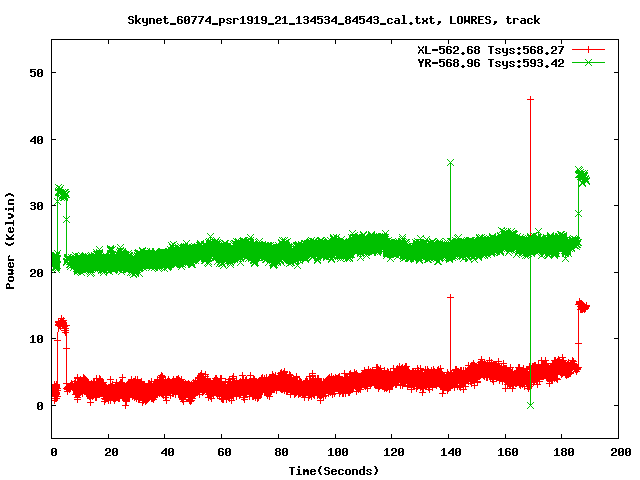The height and width of the screenshot is (480, 640).
Task: Click the x-axis tick label 20
Action: (x=111, y=452)
